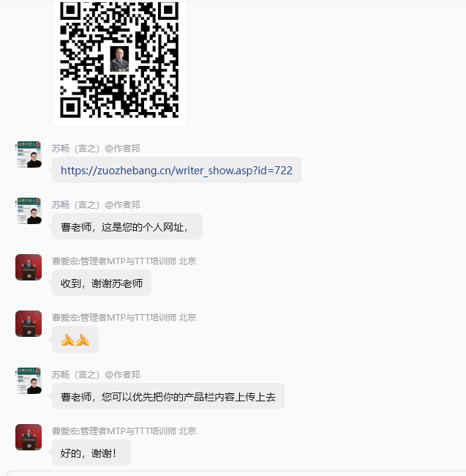Click sender name 曹爱宏 above 好的，谢谢！
Screen dimensions: 466x476
(x=124, y=431)
